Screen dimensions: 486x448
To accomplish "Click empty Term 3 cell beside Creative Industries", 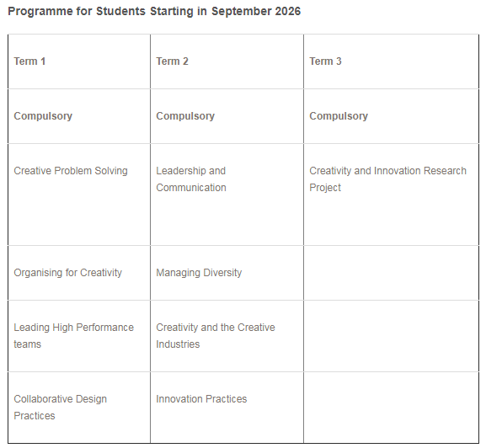I will (391, 336).
